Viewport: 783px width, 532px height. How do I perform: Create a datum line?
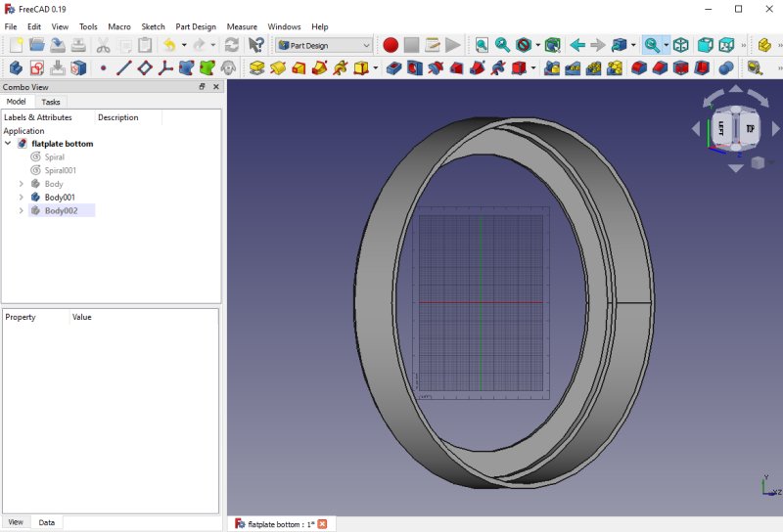(x=124, y=67)
